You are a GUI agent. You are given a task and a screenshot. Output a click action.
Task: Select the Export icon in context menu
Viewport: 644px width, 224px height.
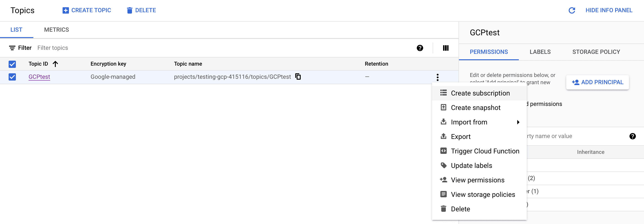444,136
